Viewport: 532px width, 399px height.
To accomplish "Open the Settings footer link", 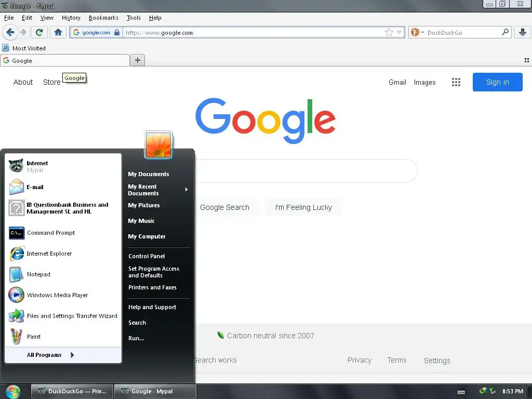I will tap(437, 361).
